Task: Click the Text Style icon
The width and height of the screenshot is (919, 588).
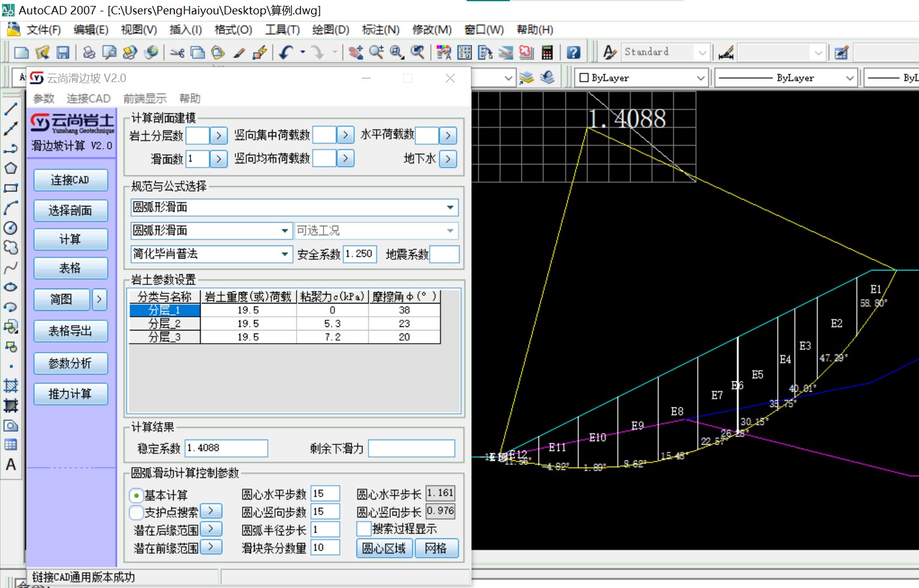Action: 610,53
